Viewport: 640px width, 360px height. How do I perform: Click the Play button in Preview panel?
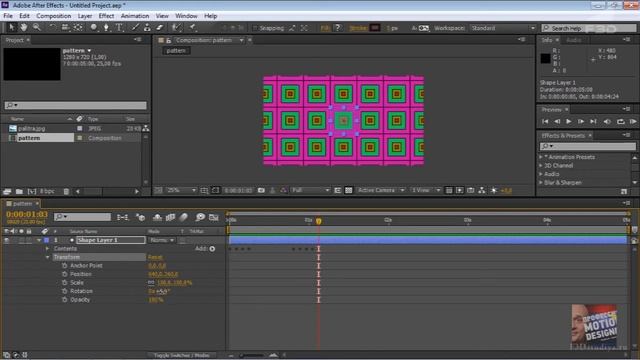(569, 121)
